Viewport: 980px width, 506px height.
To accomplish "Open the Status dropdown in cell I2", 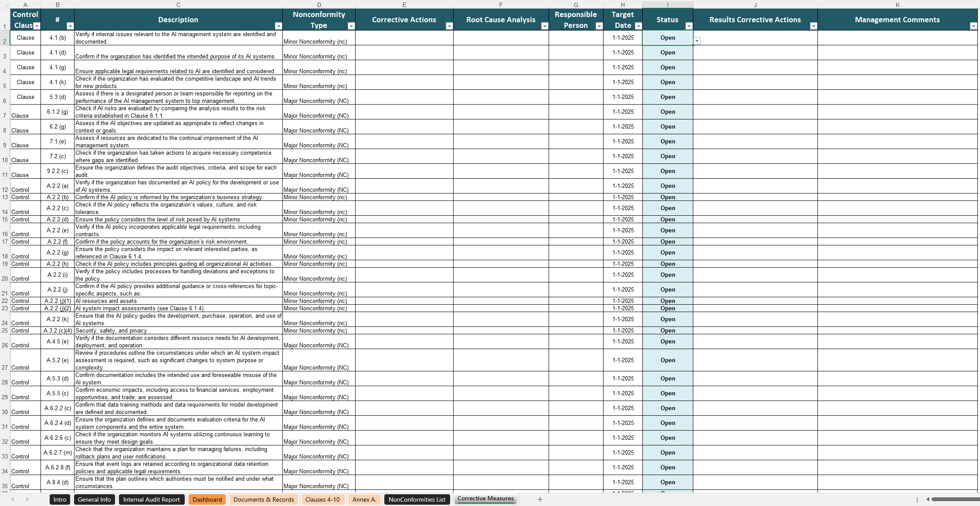I will (697, 41).
